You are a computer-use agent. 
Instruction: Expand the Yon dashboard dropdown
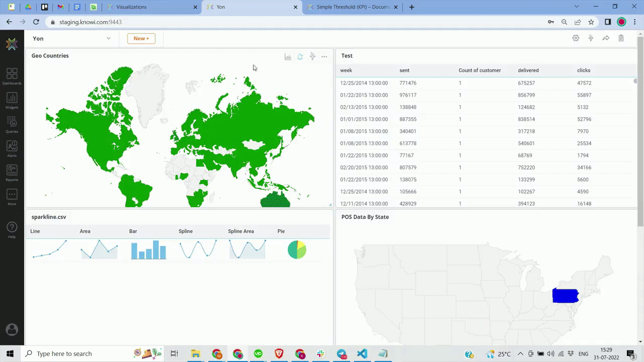108,38
